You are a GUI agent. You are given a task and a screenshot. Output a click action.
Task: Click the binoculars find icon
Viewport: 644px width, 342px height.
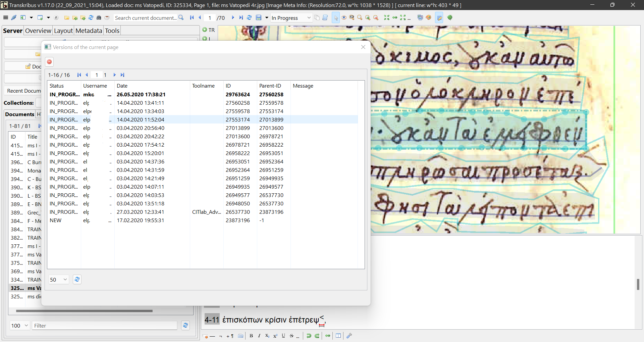pos(99,17)
